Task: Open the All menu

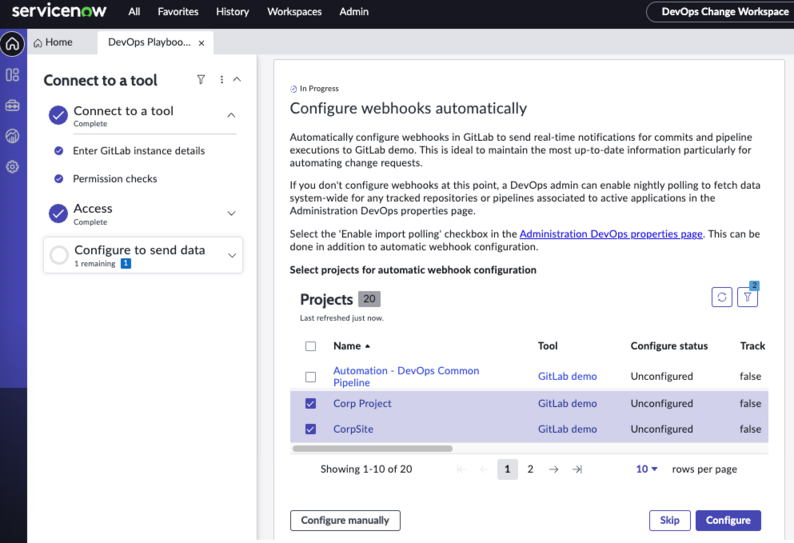Action: point(134,11)
